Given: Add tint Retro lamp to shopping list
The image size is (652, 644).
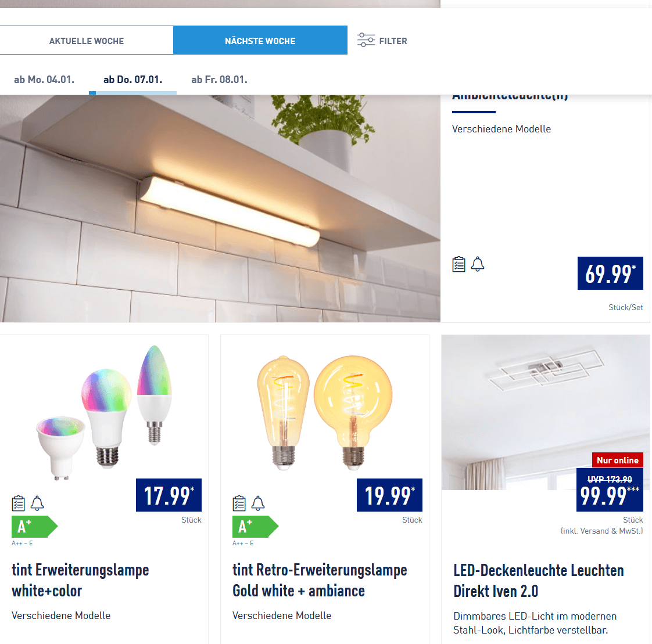Looking at the screenshot, I should (239, 503).
